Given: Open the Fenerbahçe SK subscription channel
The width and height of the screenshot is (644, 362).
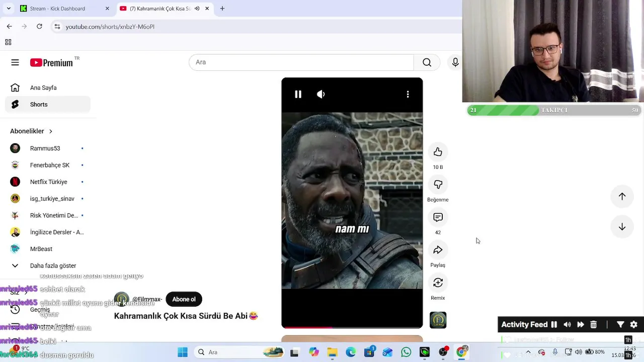Looking at the screenshot, I should [48, 165].
